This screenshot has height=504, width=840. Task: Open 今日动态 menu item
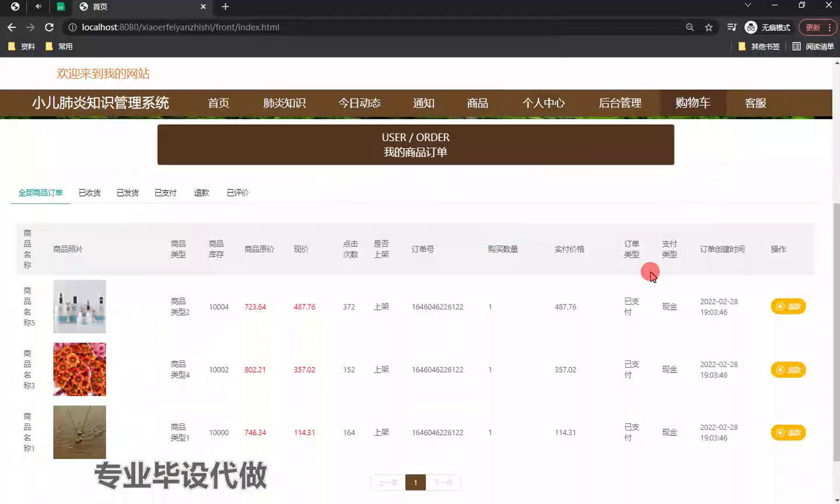click(359, 103)
